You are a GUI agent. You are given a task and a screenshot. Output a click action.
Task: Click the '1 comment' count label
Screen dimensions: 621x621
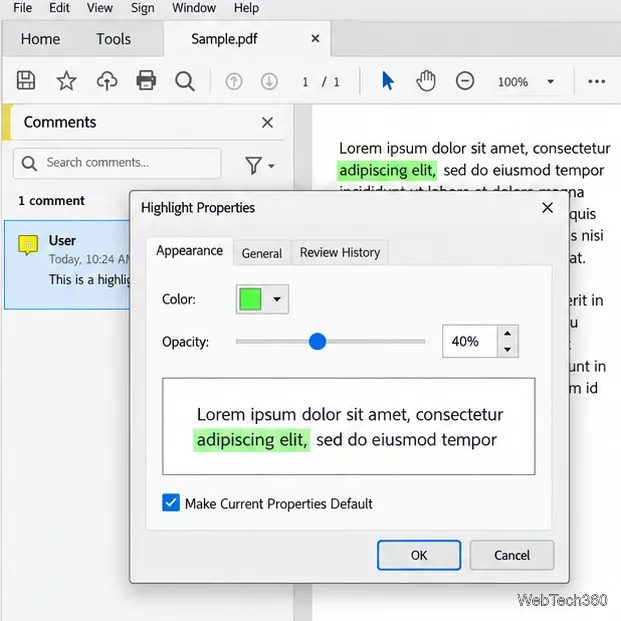pos(51,201)
